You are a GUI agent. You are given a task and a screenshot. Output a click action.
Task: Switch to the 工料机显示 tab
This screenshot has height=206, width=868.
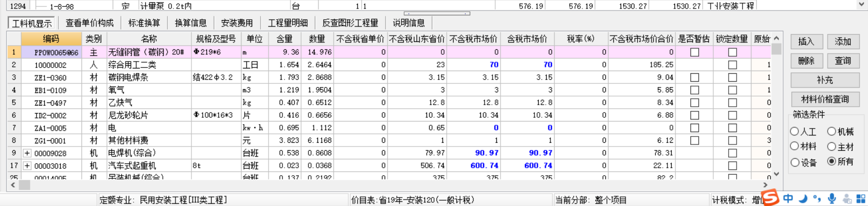(32, 23)
